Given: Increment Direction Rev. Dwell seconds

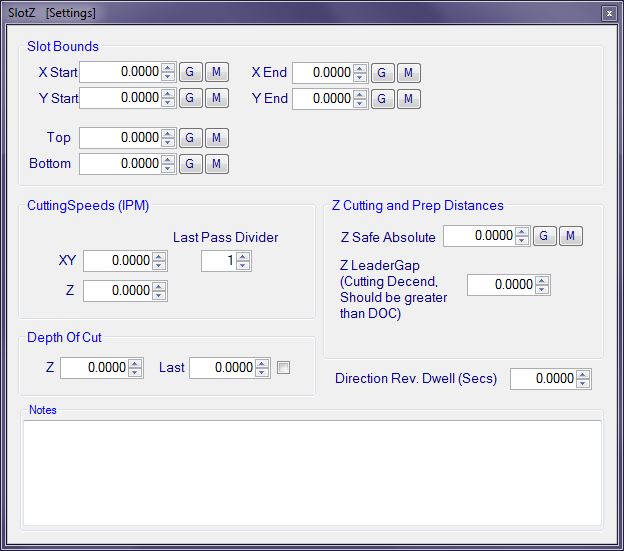Looking at the screenshot, I should click(584, 375).
